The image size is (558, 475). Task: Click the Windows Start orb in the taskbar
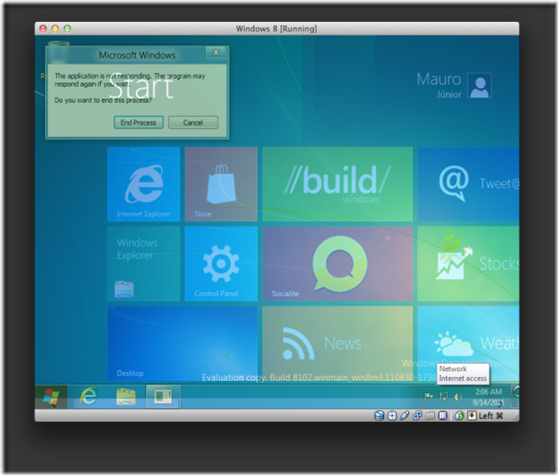(x=51, y=397)
